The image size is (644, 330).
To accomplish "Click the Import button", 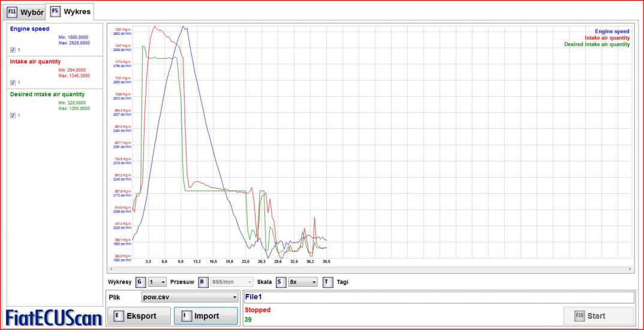I will [206, 316].
